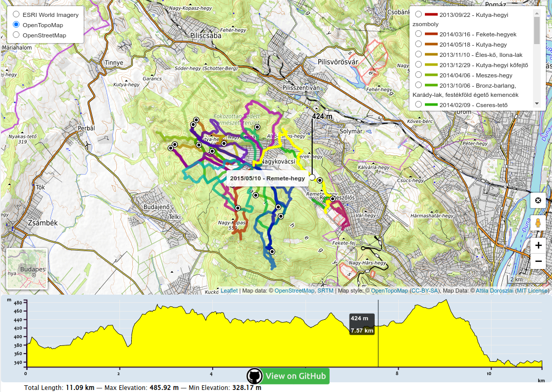Zoom out with the minus button
The width and height of the screenshot is (552, 392).
pyautogui.click(x=538, y=261)
